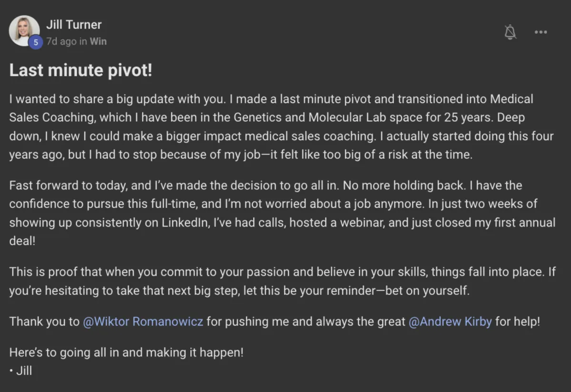Viewport: 571px width, 392px height.
Task: Click Jill Turner's profile picture
Action: click(x=24, y=29)
